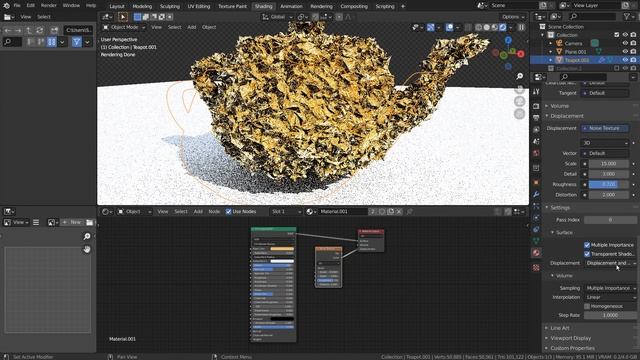Switch to the Layout workspace tab
Image resolution: width=640 pixels, height=360 pixels.
(117, 6)
